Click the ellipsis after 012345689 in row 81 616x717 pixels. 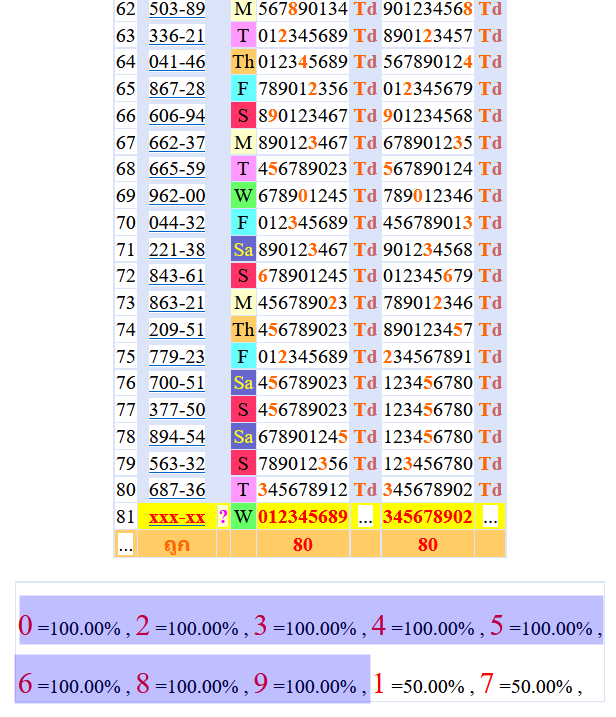(x=365, y=517)
